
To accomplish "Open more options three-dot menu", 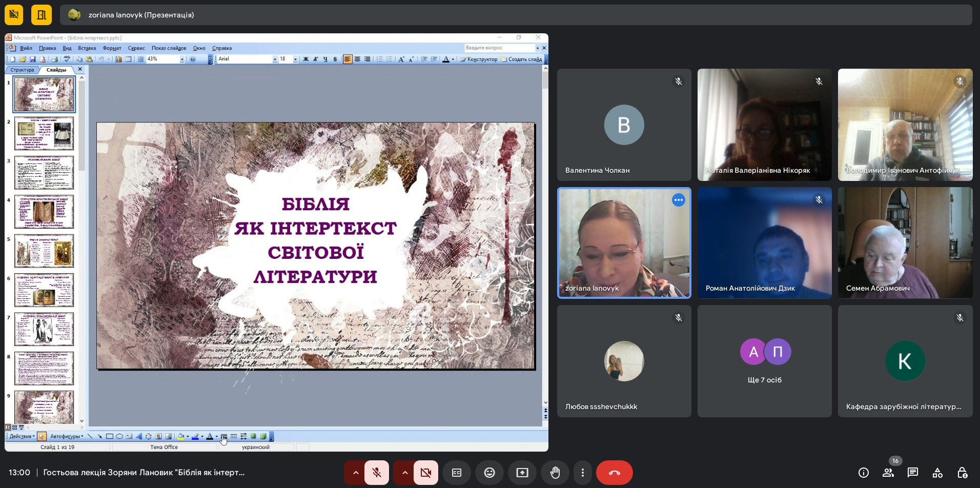I will point(583,473).
